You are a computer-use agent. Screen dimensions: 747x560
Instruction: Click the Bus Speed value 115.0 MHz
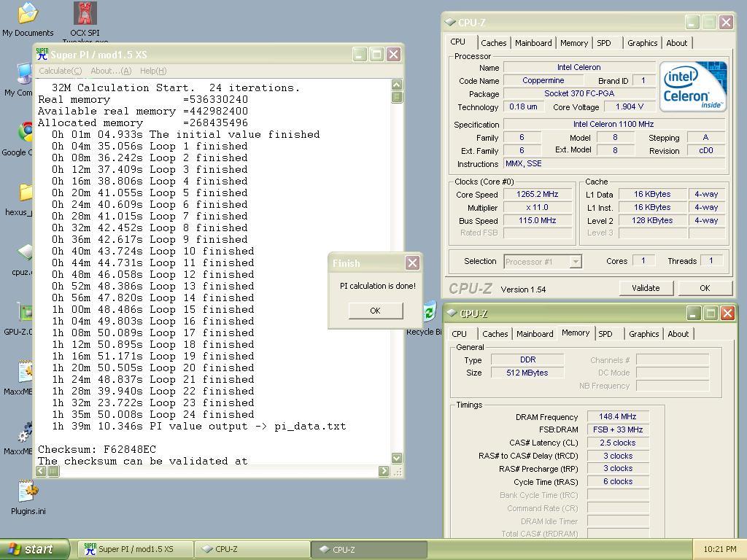538,220
